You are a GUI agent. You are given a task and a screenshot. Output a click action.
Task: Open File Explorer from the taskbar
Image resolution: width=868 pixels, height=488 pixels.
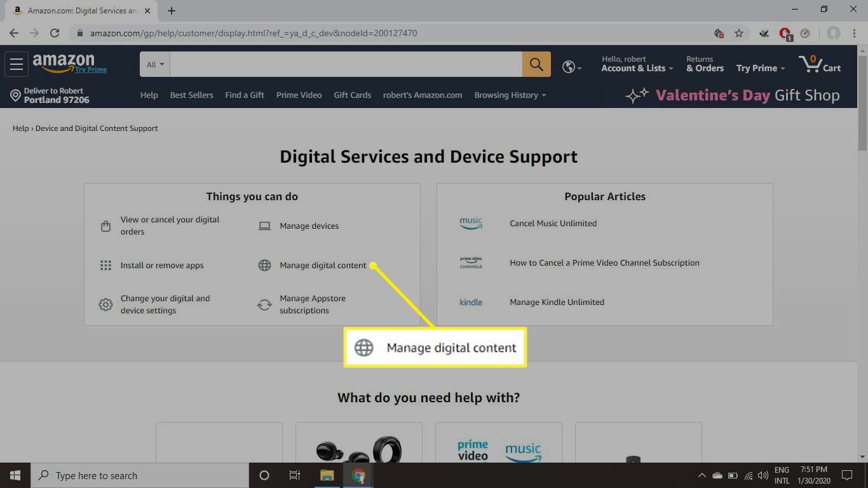[x=327, y=475]
